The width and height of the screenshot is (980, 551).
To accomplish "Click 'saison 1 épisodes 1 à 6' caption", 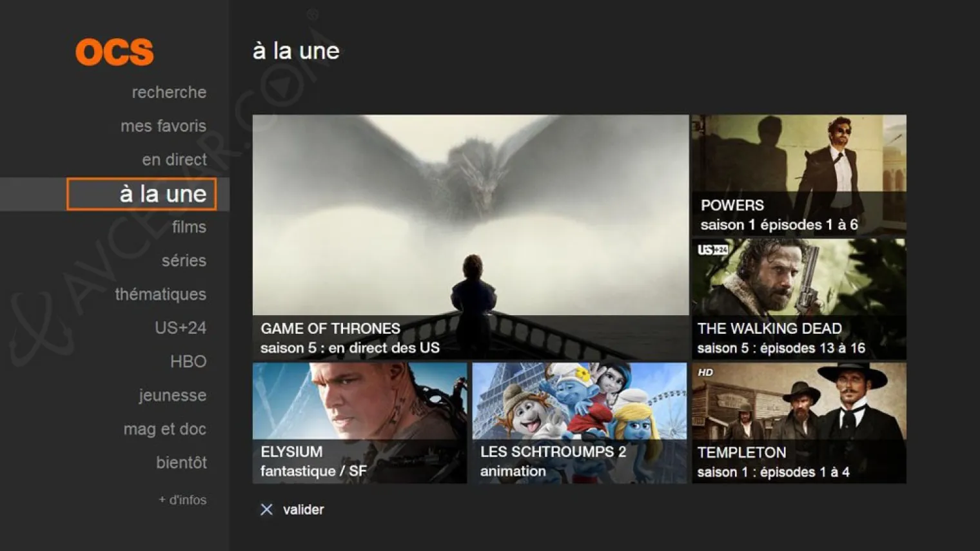I will point(779,225).
